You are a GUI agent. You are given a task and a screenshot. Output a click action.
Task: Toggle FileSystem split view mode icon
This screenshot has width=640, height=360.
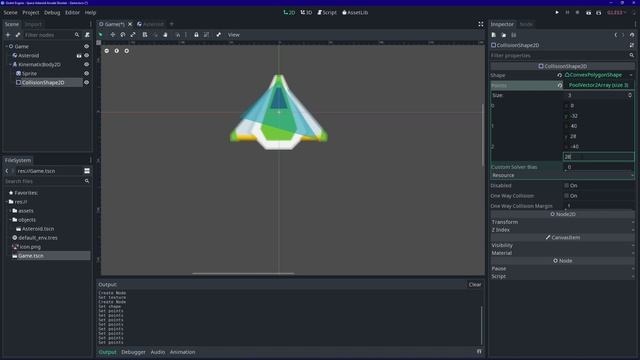(87, 171)
